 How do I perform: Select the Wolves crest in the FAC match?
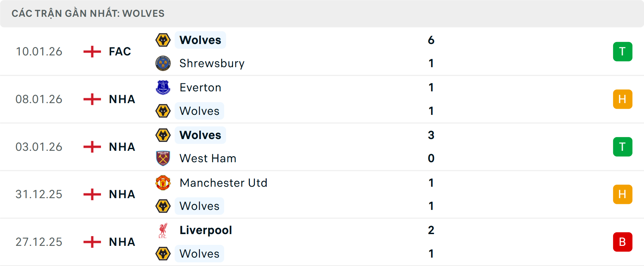(163, 40)
